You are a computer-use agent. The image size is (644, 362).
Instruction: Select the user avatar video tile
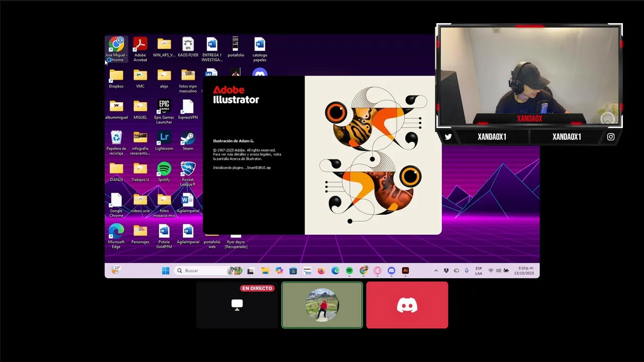pyautogui.click(x=322, y=305)
